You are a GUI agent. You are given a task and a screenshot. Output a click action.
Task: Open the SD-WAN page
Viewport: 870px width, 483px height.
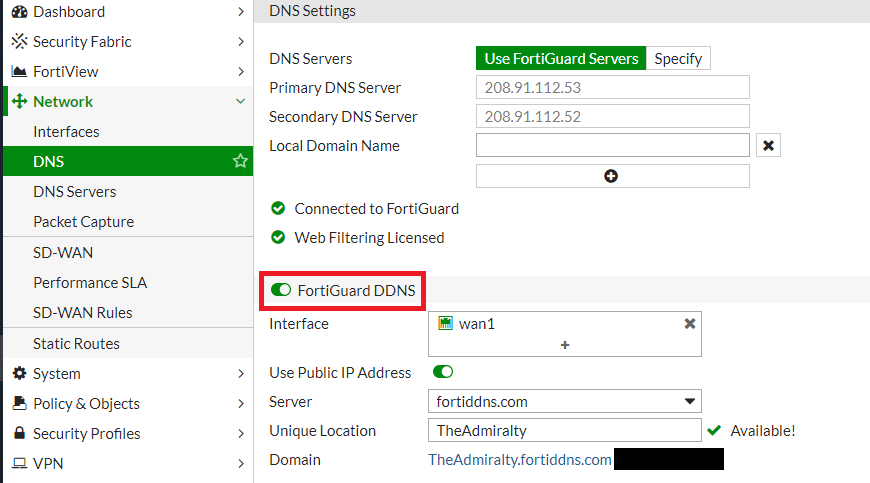128,252
